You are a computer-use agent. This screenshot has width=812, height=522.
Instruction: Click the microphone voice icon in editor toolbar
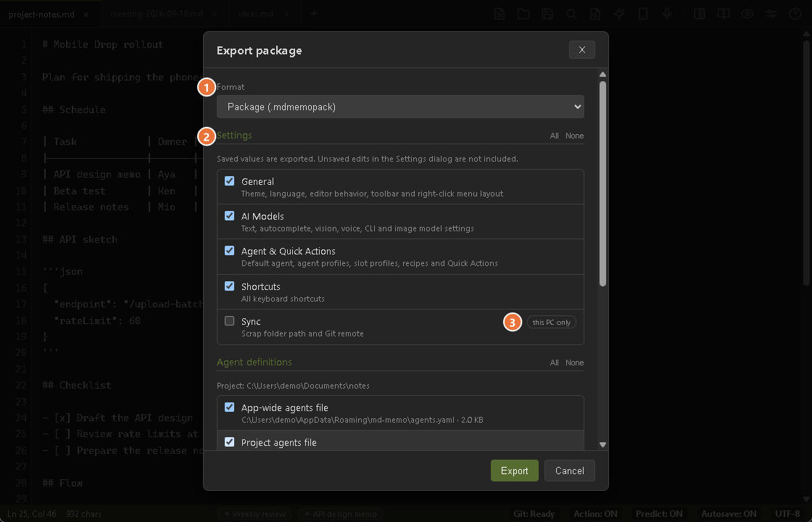point(667,14)
